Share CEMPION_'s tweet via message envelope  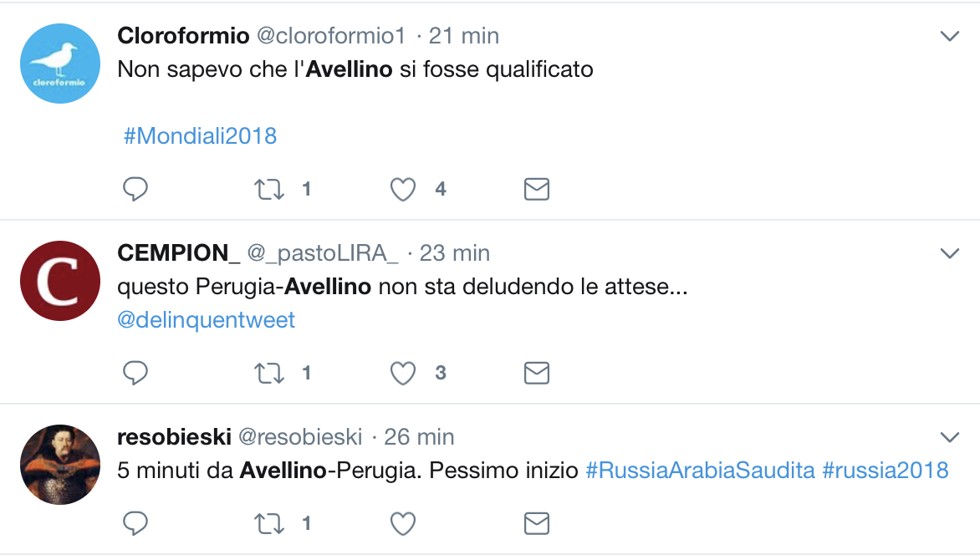pos(536,373)
